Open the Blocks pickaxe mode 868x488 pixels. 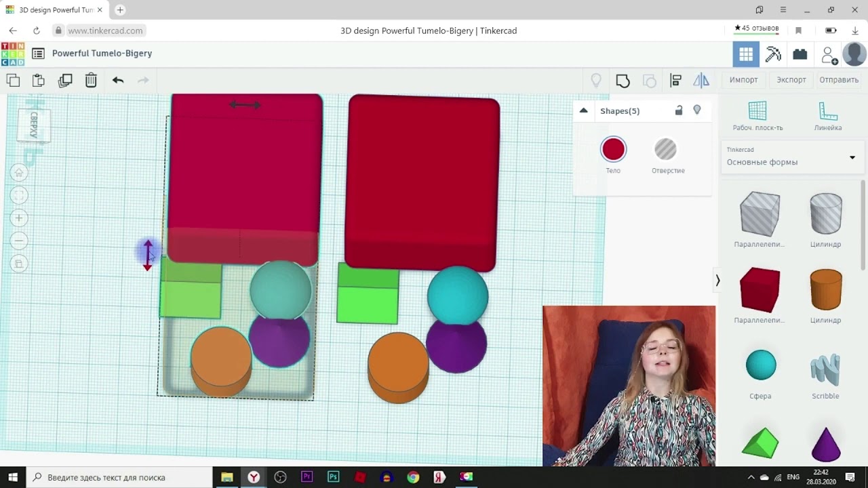click(773, 54)
